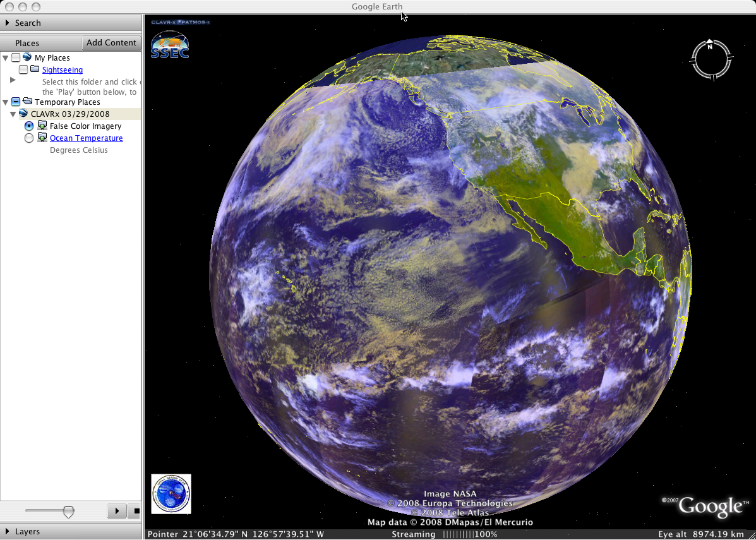The height and width of the screenshot is (540, 756).
Task: Toggle the My Places checkbox
Action: (x=16, y=58)
